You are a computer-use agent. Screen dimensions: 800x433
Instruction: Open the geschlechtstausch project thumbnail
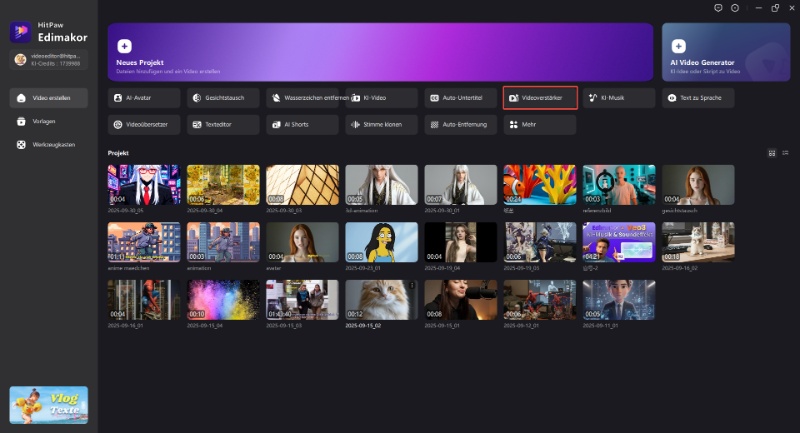[x=697, y=185]
